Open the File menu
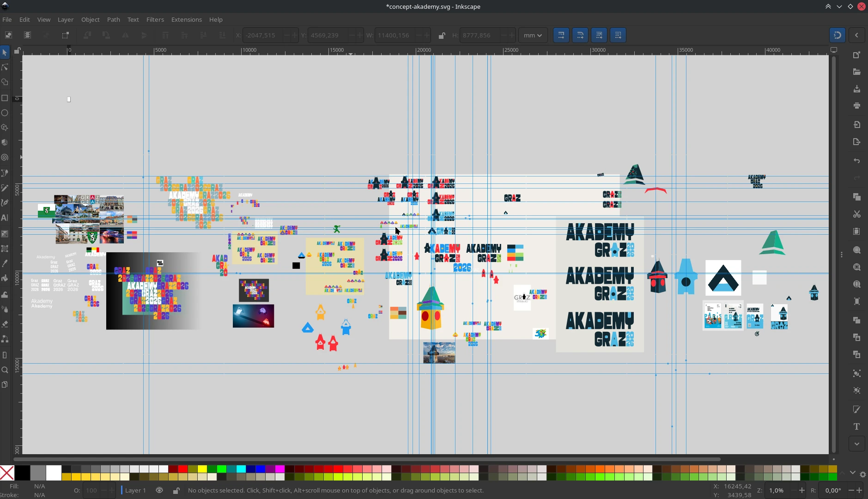868x499 pixels. 7,19
